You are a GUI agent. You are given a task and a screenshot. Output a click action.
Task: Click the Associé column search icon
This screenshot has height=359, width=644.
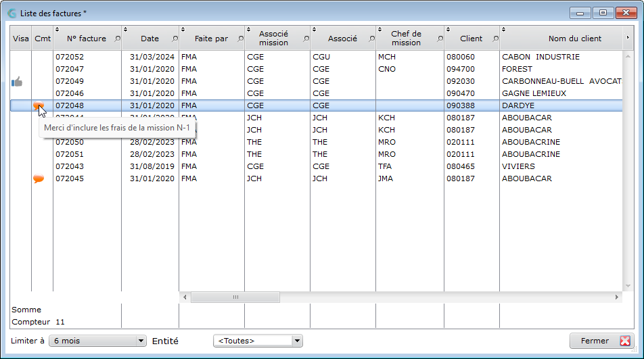pyautogui.click(x=371, y=39)
